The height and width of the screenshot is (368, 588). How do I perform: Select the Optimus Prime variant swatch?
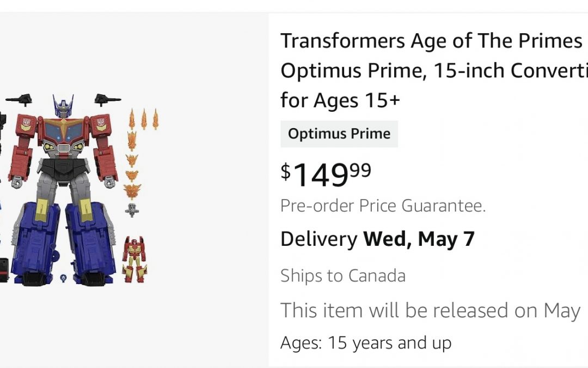[x=339, y=133]
